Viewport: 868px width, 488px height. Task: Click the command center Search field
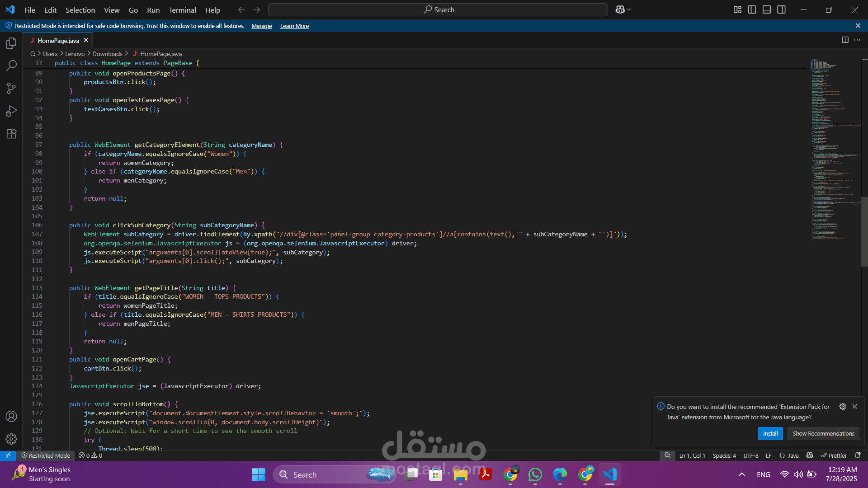tap(438, 9)
